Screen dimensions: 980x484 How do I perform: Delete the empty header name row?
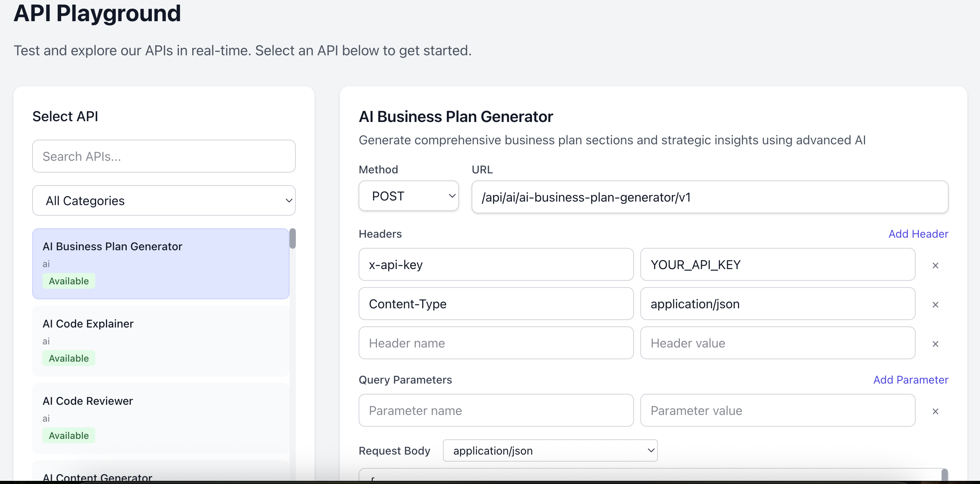(935, 344)
